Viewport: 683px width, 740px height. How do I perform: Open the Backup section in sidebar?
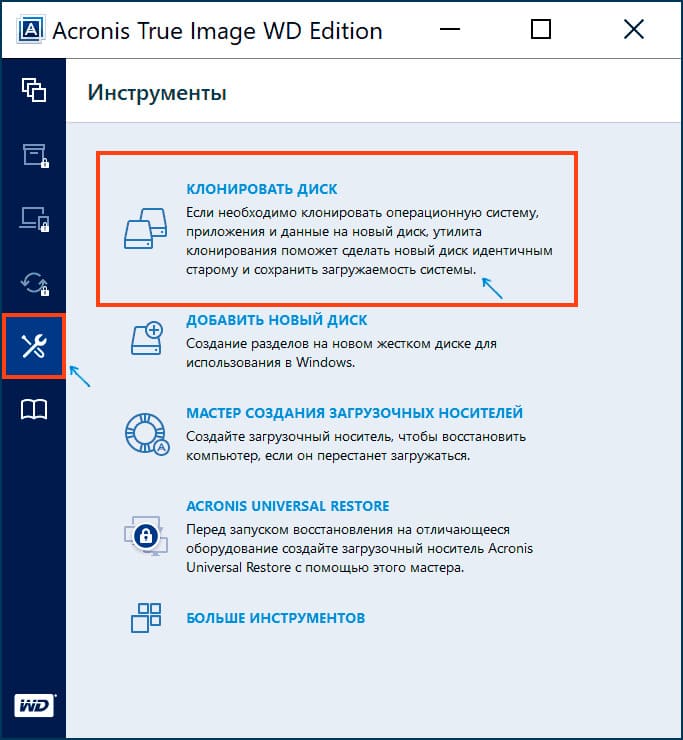pos(34,90)
